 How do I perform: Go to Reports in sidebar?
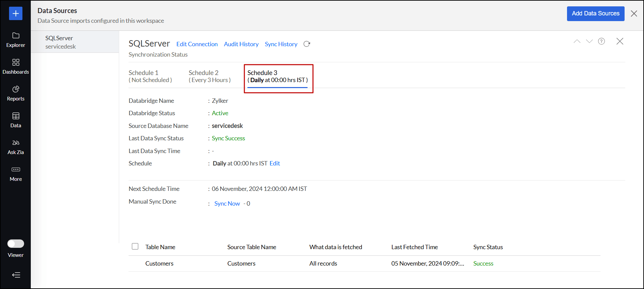[x=16, y=93]
